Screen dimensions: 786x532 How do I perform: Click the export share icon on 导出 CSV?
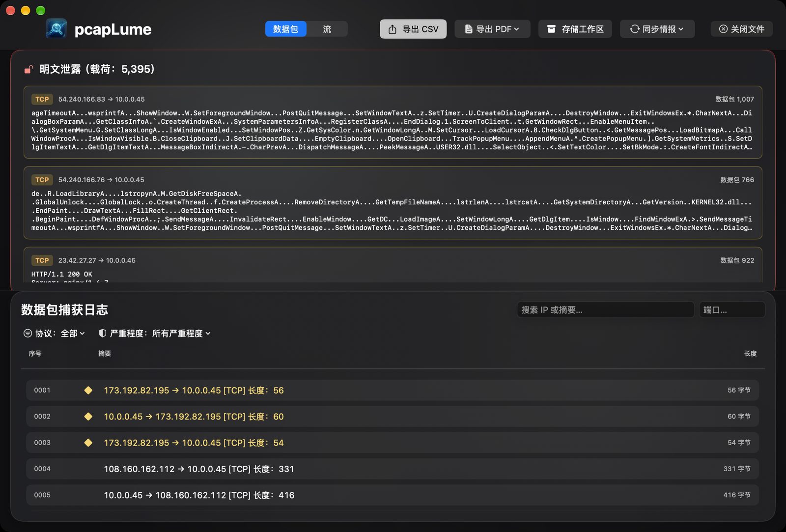pos(393,29)
